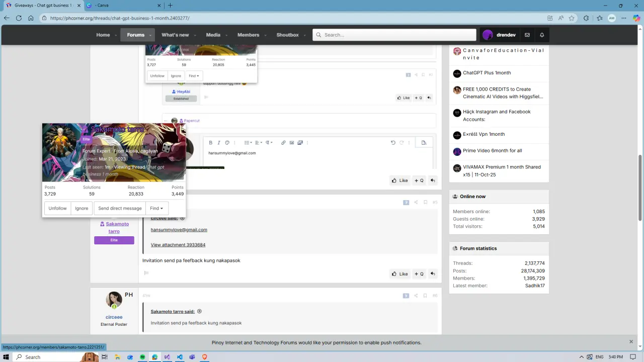Expand the Forums submenu arrow
Screen dimensions: 644x362
coord(150,35)
